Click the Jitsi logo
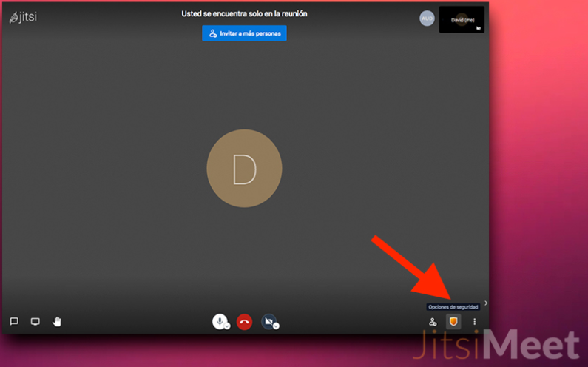The image size is (588, 367). tap(23, 17)
